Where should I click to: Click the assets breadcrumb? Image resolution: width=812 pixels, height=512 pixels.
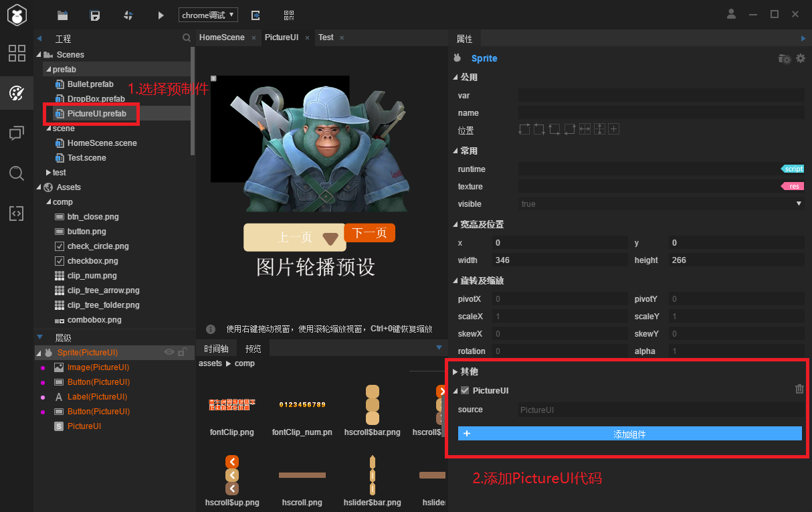click(x=210, y=363)
